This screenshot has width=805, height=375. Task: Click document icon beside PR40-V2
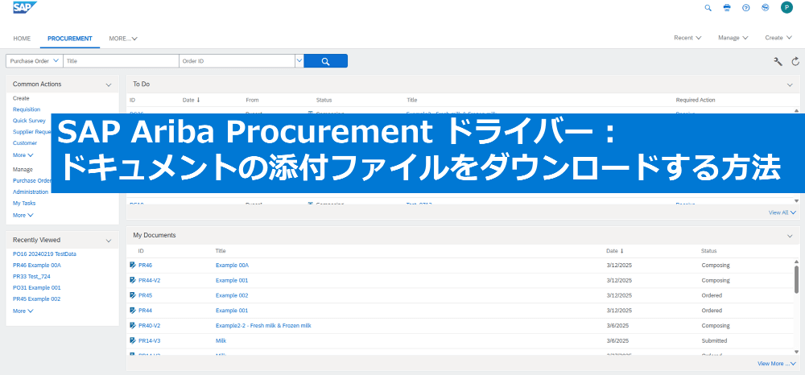[x=132, y=326]
